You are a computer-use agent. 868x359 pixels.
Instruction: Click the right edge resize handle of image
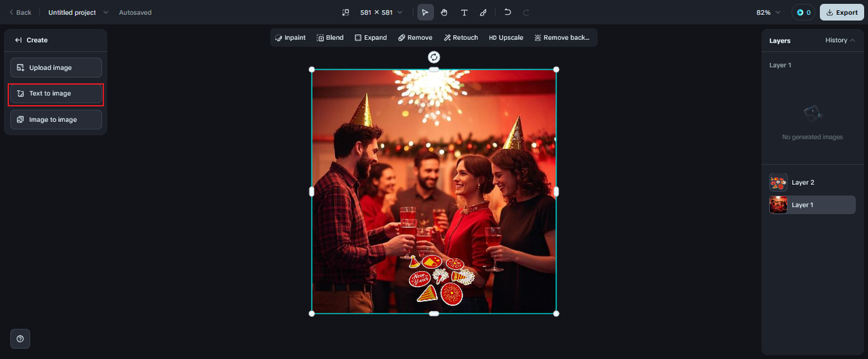(x=556, y=192)
